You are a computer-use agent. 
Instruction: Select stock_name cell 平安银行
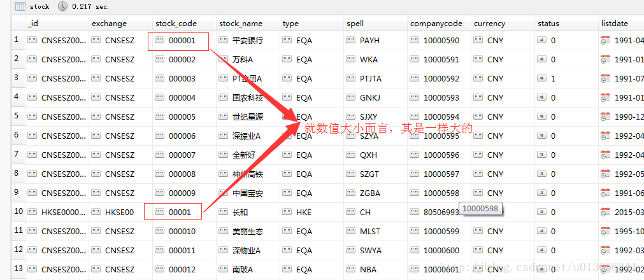pos(248,40)
